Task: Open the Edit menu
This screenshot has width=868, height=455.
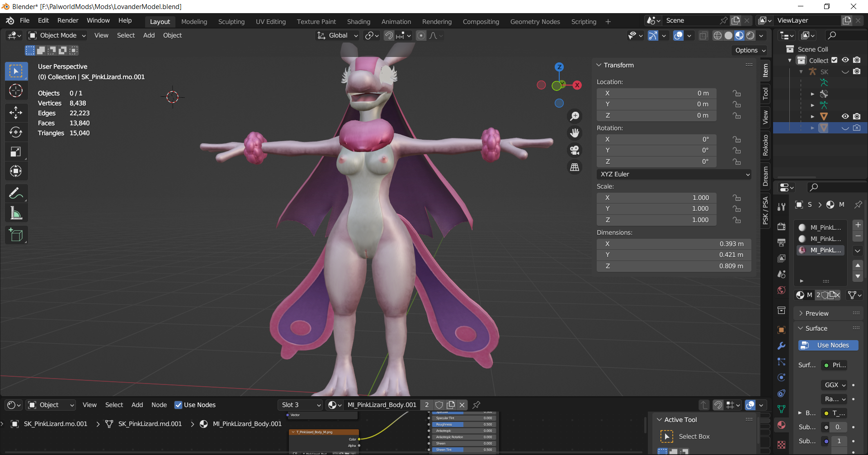Action: point(43,20)
